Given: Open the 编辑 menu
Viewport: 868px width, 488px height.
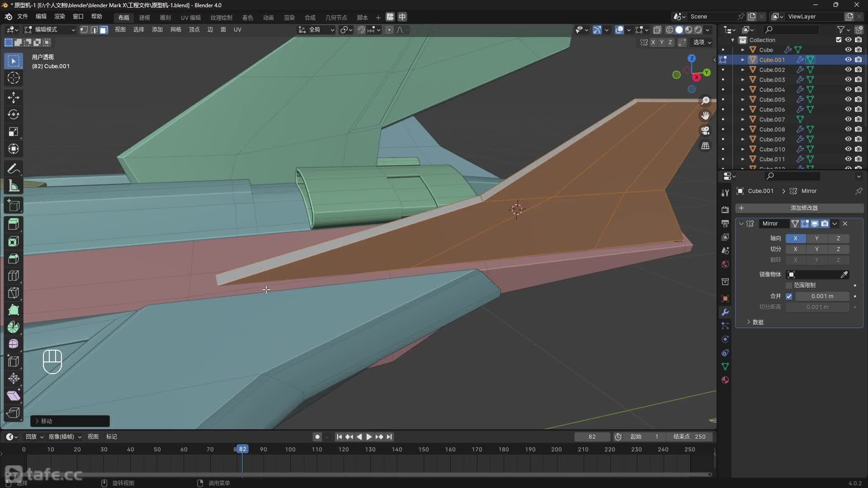Looking at the screenshot, I should pyautogui.click(x=41, y=17).
